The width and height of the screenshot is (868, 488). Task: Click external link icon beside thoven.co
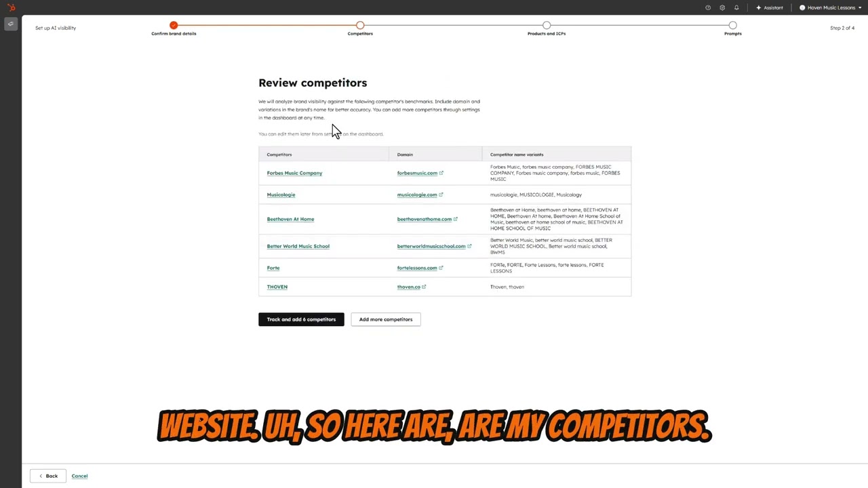tap(425, 287)
